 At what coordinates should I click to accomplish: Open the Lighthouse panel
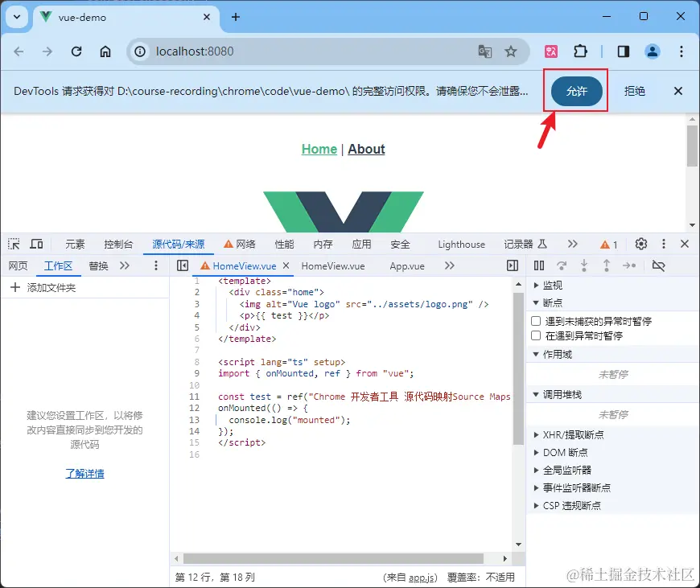click(x=461, y=245)
